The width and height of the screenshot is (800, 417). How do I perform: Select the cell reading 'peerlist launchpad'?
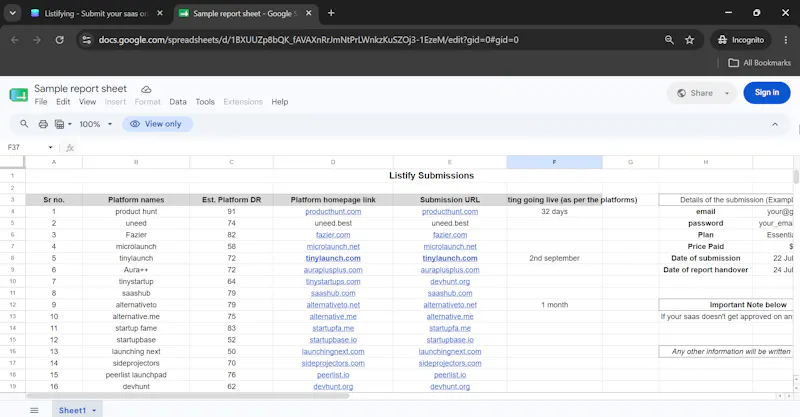[136, 375]
